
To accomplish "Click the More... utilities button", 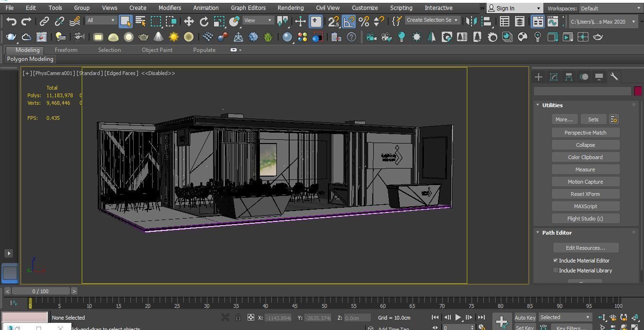I will (564, 119).
